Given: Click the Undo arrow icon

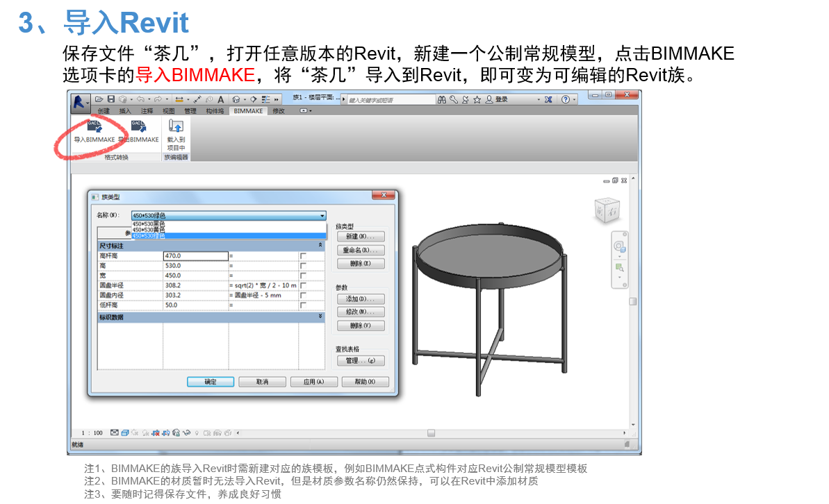Looking at the screenshot, I should (x=140, y=99).
